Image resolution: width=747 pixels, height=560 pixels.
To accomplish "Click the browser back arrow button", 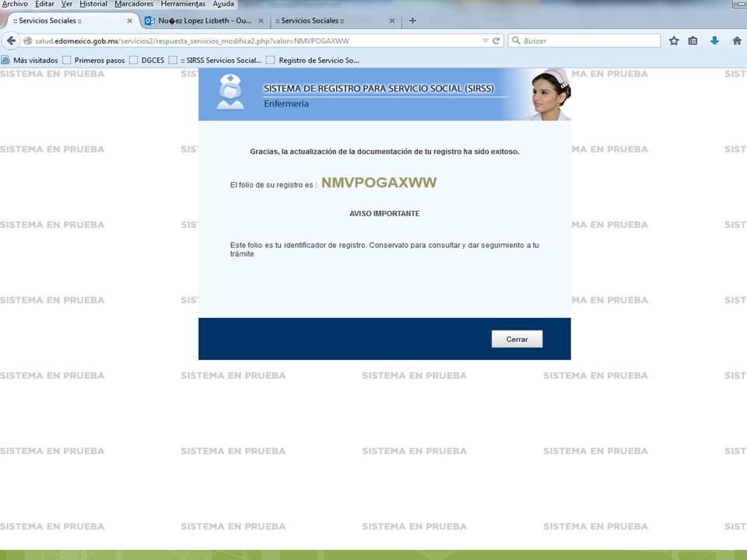I will coord(11,41).
